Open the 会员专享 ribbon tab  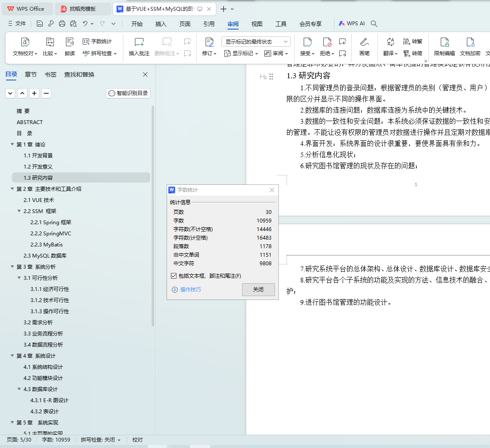pyautogui.click(x=310, y=24)
